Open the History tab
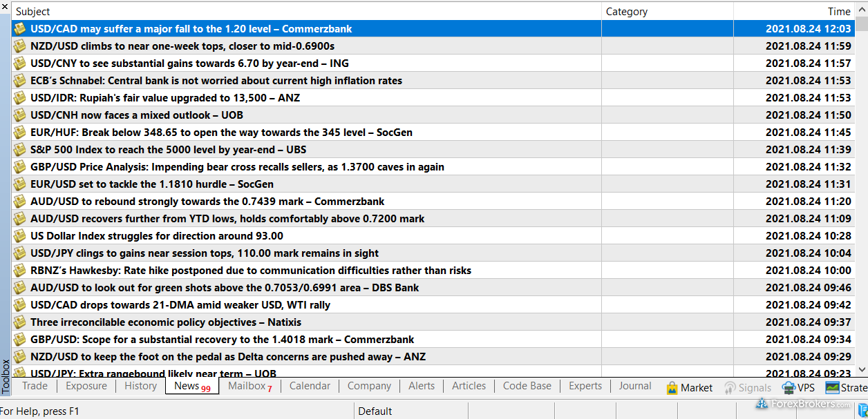Viewport: 868px width, 419px height. click(140, 386)
